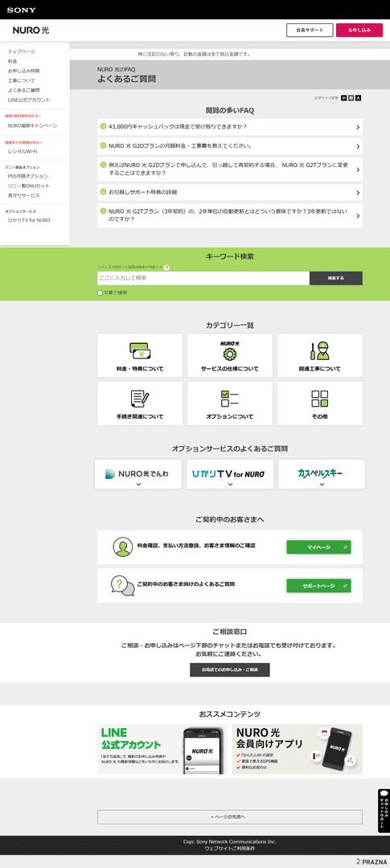Click the ページの先頭へ button
The width and height of the screenshot is (390, 868).
point(230,817)
